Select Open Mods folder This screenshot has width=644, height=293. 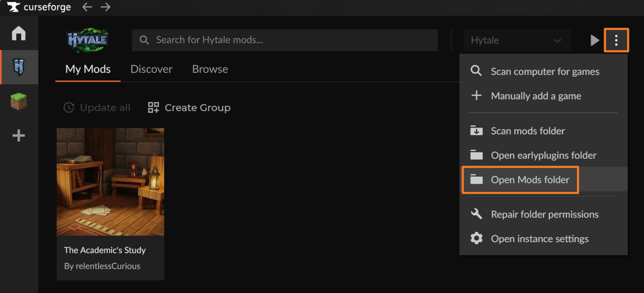pyautogui.click(x=544, y=179)
